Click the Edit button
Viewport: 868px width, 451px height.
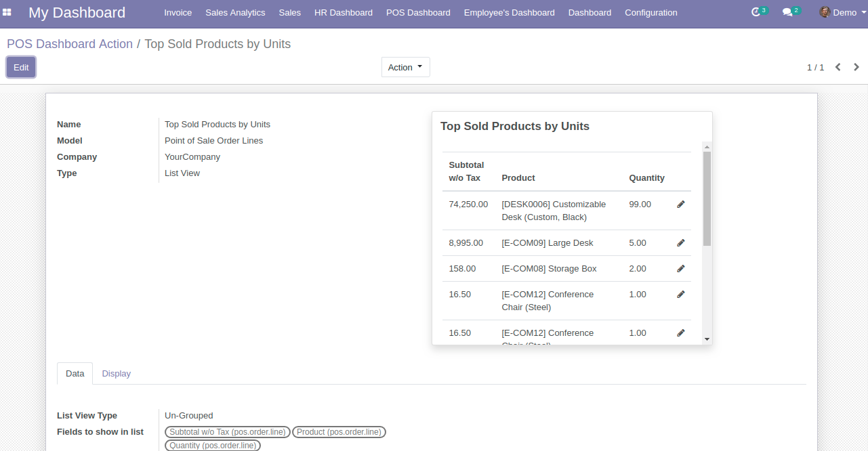click(21, 67)
